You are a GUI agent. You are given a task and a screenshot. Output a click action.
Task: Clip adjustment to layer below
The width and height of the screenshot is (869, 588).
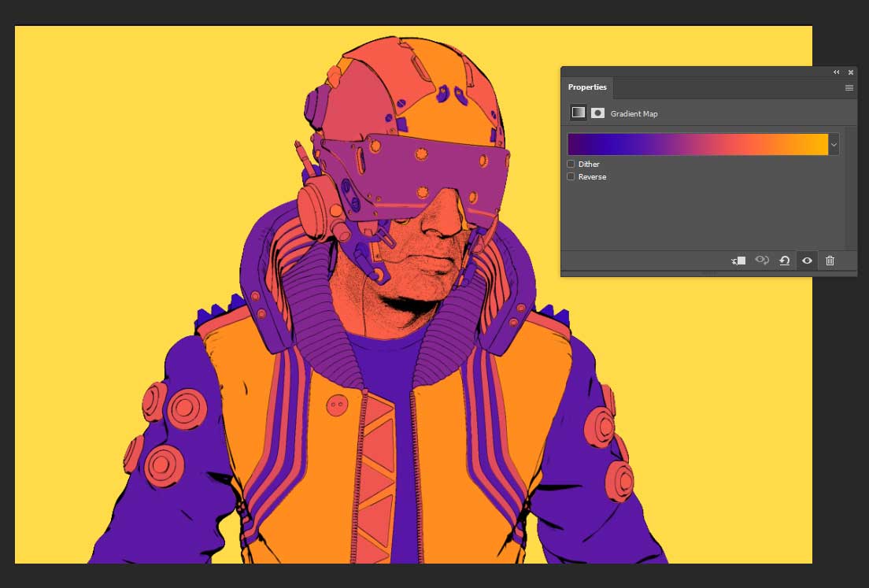(739, 261)
